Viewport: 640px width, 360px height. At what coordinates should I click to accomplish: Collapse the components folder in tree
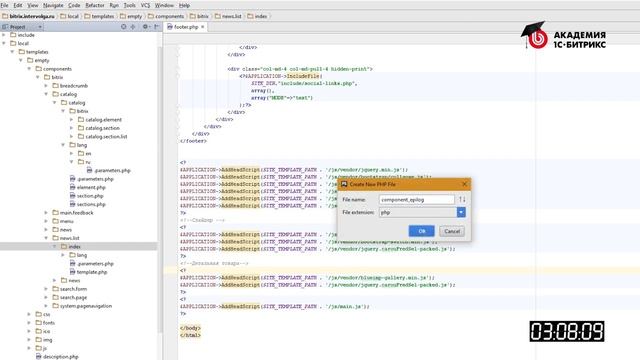tap(29, 69)
